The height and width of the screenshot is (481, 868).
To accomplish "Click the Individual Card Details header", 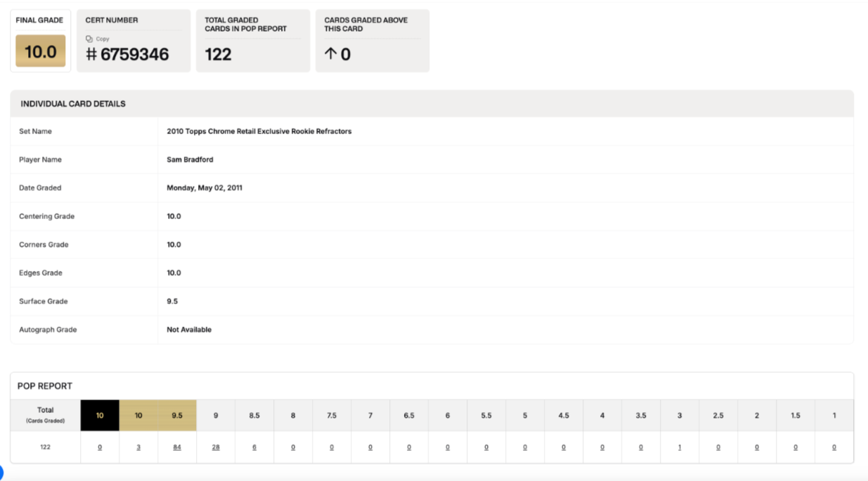I will point(73,104).
